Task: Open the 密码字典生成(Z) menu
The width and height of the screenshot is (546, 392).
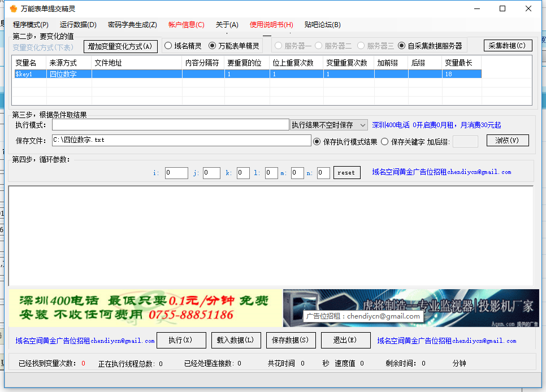Action: coord(131,25)
